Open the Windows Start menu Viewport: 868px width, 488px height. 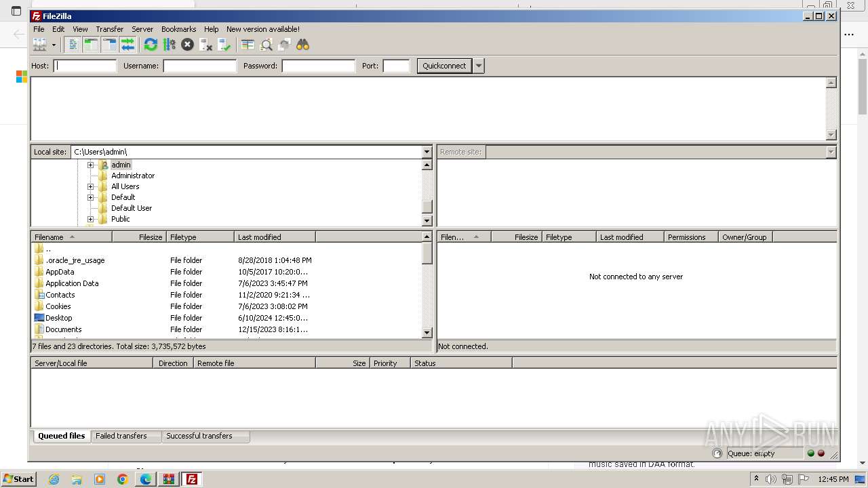18,479
